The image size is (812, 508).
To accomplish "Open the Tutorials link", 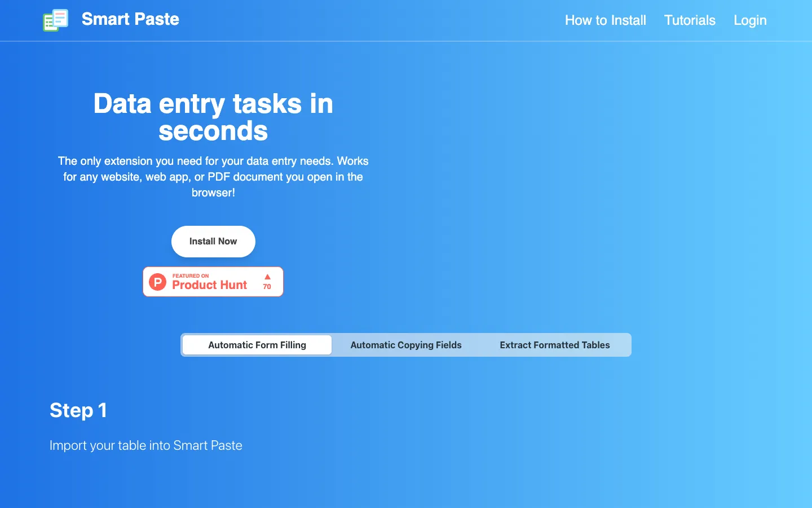I will tap(690, 20).
